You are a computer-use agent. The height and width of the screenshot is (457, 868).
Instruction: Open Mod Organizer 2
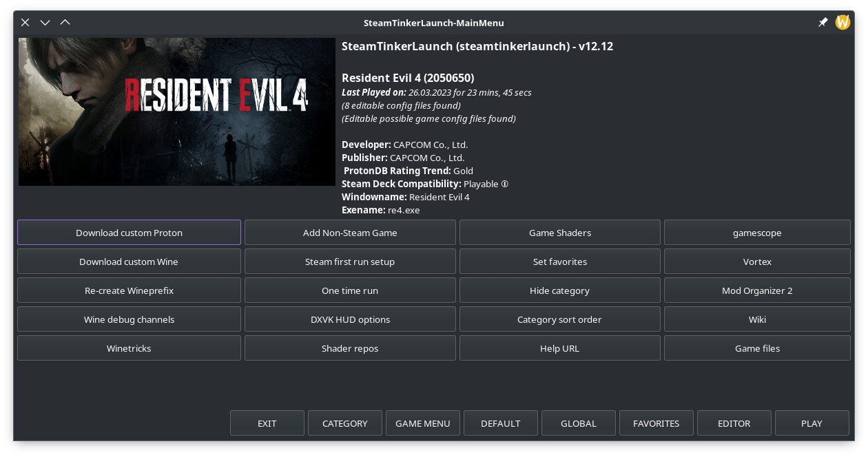point(757,290)
